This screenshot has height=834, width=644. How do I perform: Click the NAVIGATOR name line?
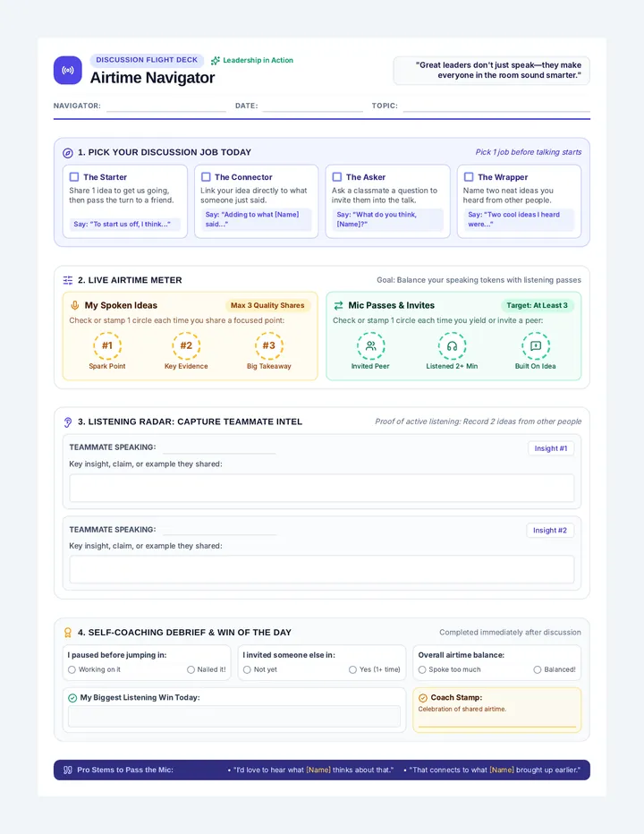166,106
